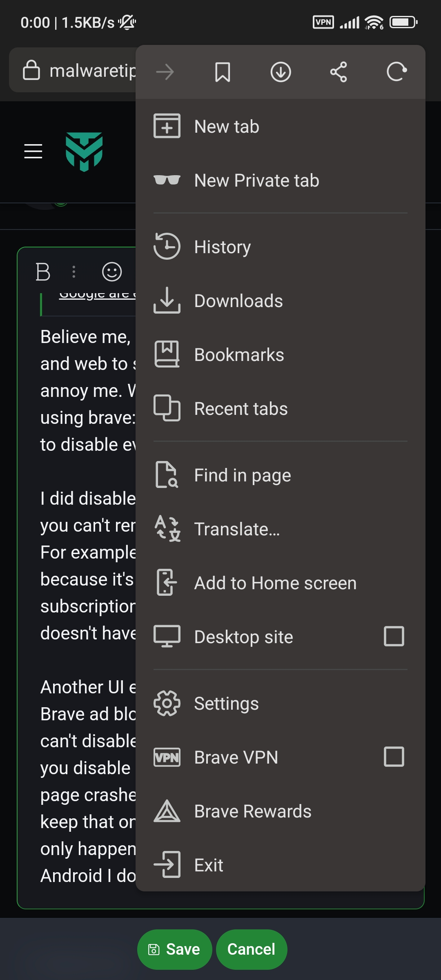
Task: Click the Cancel button
Action: point(252,949)
